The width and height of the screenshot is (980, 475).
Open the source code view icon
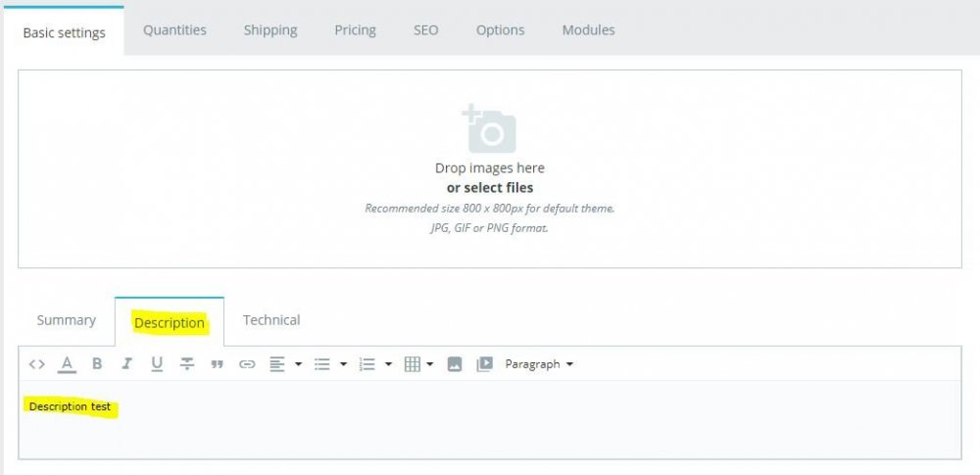37,363
